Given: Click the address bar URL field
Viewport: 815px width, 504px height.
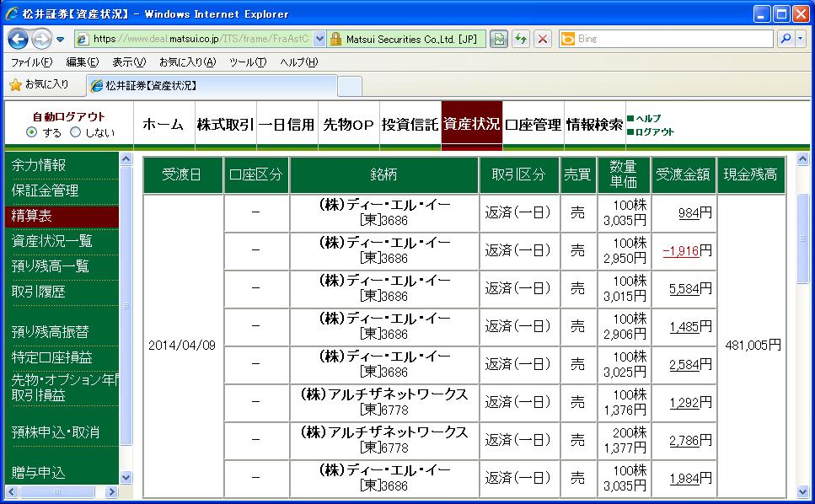Looking at the screenshot, I should [200, 39].
